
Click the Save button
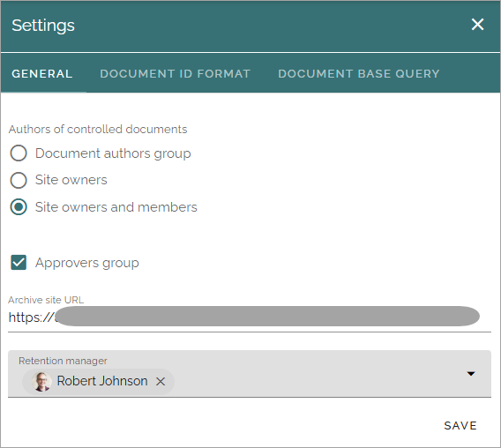(460, 426)
